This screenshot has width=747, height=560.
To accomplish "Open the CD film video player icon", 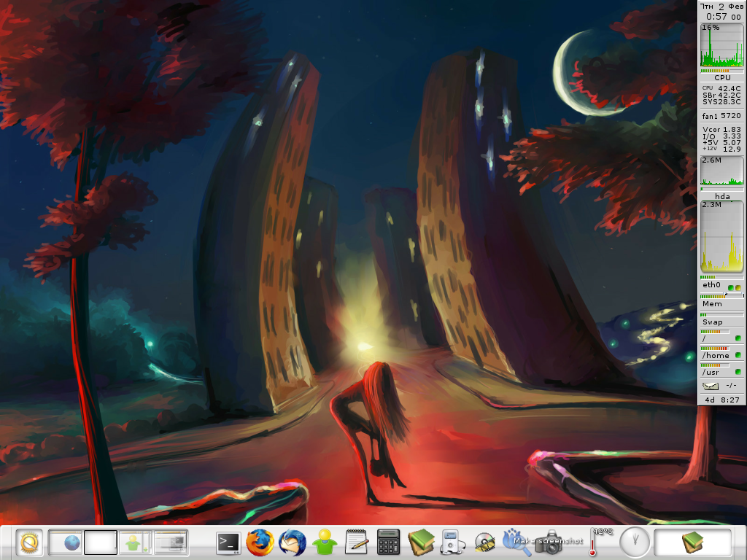I will (x=484, y=543).
